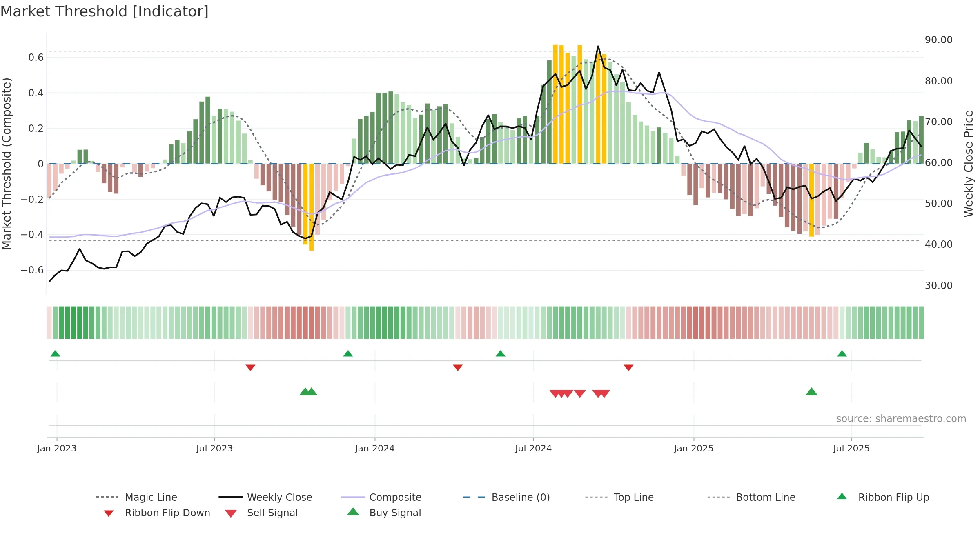Click the Jan 2024 x-axis label
Viewport: 980px width, 551px height.
pos(375,448)
